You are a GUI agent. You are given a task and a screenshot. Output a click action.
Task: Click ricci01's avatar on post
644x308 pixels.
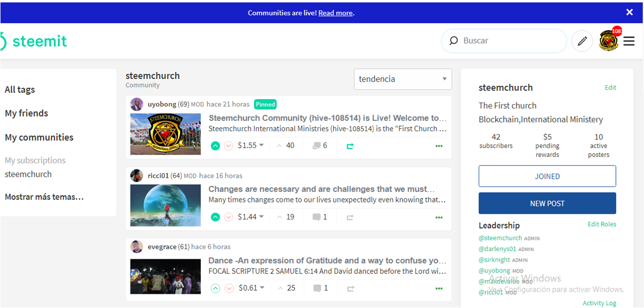137,175
